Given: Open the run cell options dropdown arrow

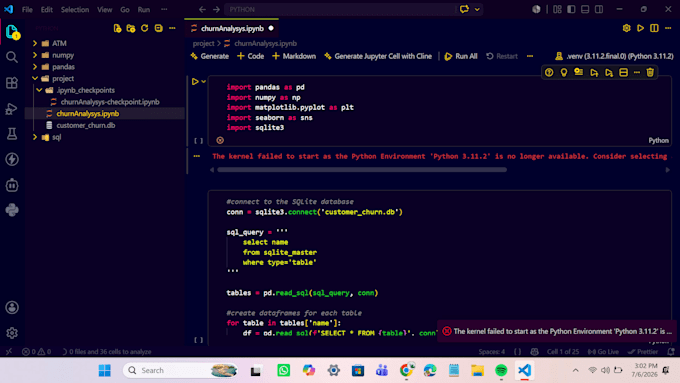Looking at the screenshot, I should [x=203, y=82].
